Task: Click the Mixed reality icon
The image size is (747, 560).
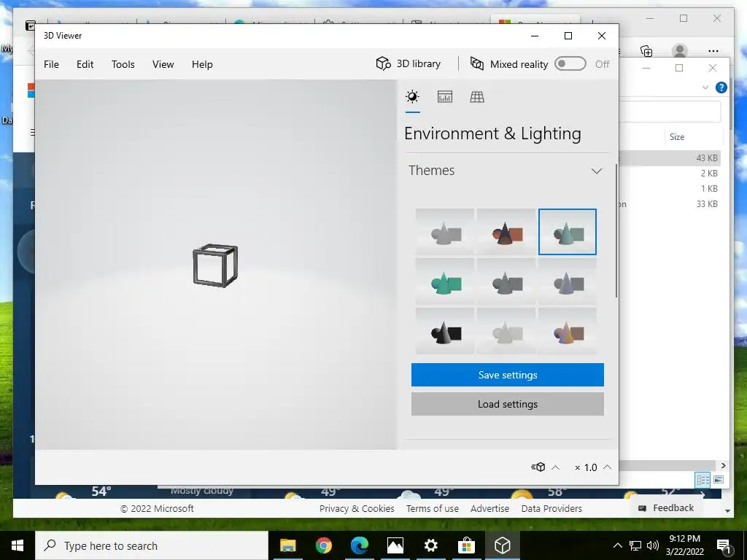Action: (x=477, y=64)
